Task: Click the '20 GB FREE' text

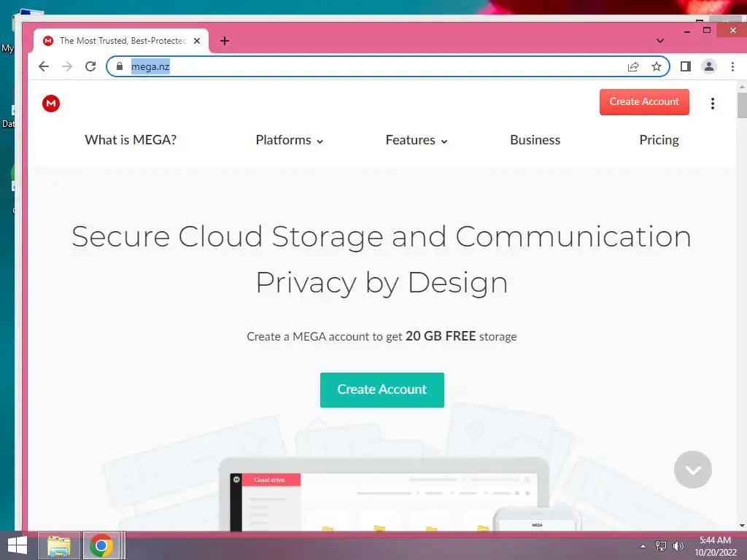Action: [441, 336]
